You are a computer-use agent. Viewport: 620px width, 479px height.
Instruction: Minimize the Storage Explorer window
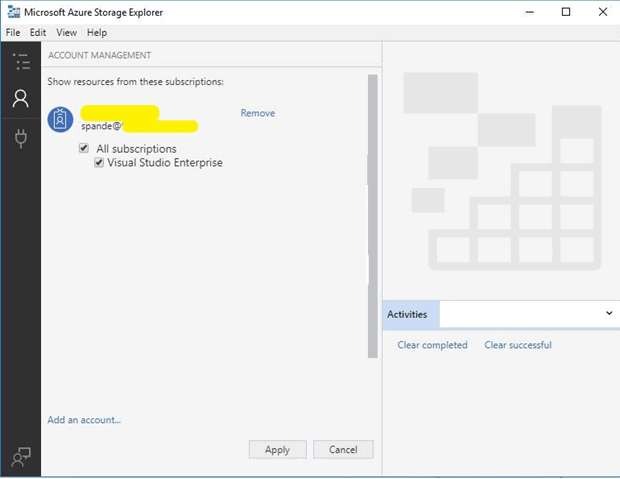click(x=529, y=12)
